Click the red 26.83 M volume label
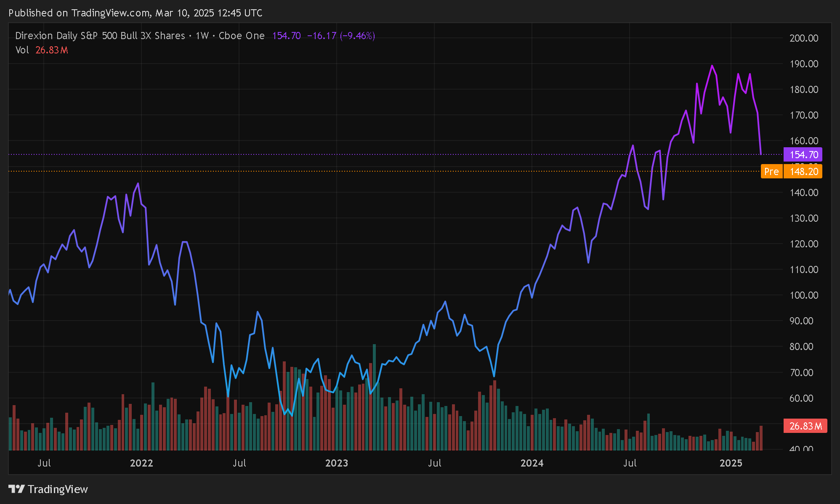Viewport: 840px width, 504px height. pos(805,426)
